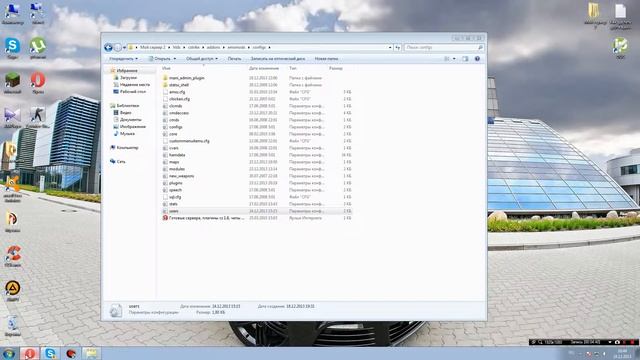Refresh the folder via the address bar button

click(x=398, y=48)
